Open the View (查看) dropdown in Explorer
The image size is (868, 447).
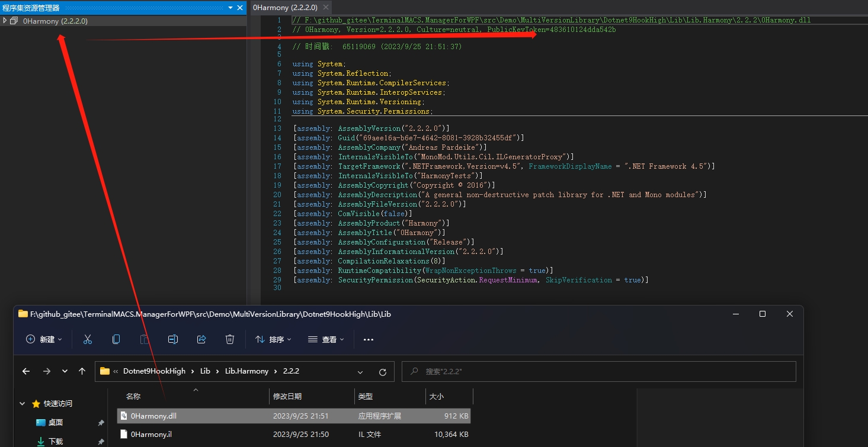[x=326, y=339]
